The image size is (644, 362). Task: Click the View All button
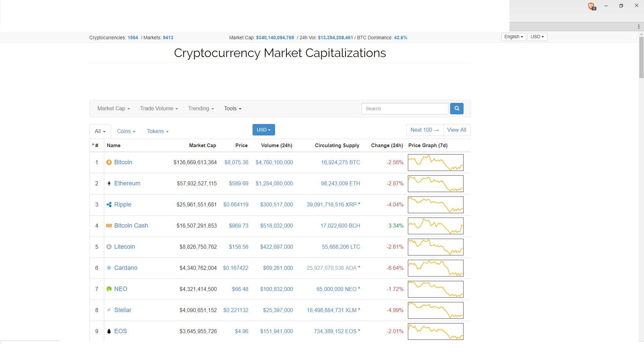[x=457, y=130]
